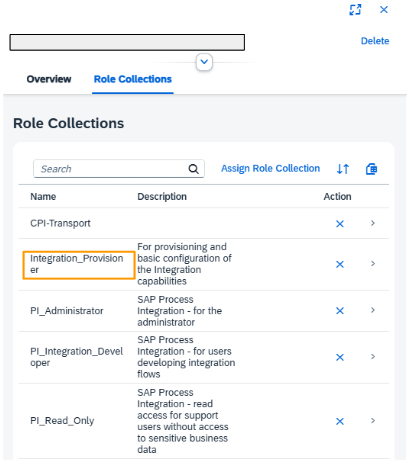Focus the role collections Search field

coord(119,169)
